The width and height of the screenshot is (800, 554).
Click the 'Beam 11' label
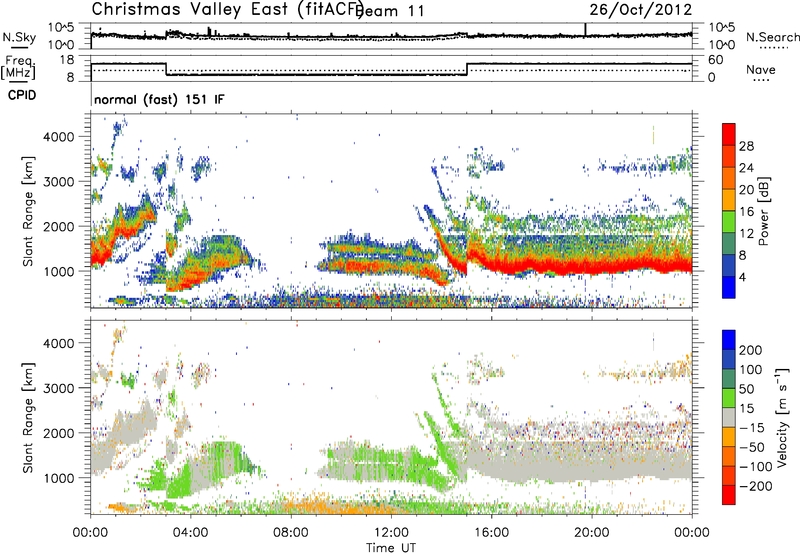(x=390, y=11)
